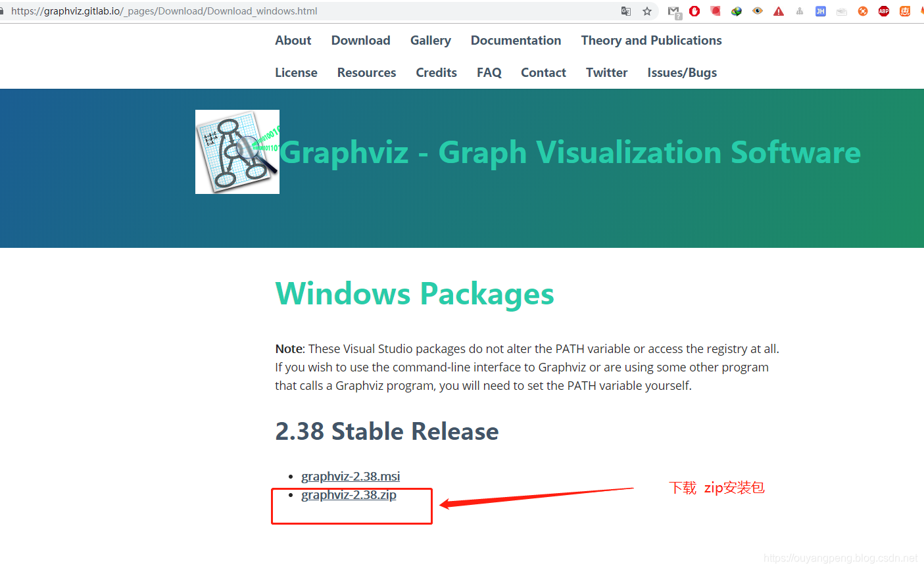924x570 pixels.
Task: Click the orange lifebuoy extension icon
Action: tap(863, 11)
